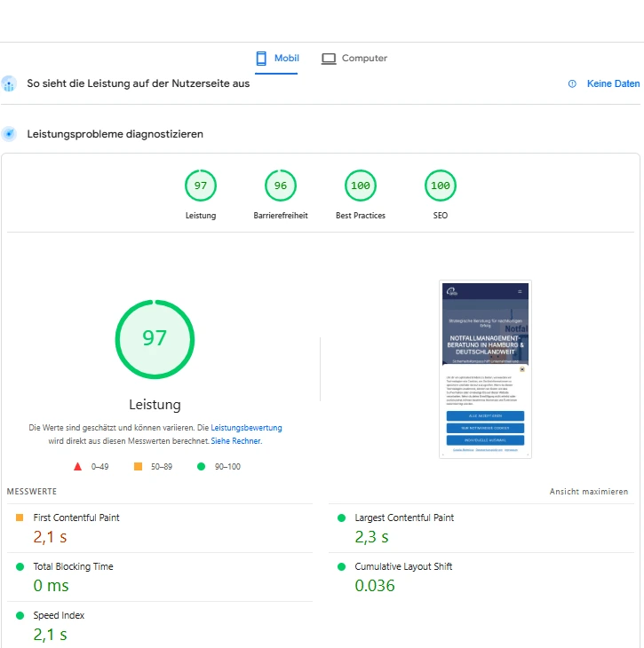Image resolution: width=644 pixels, height=648 pixels.
Task: Click the Barrierefreiheit label
Action: coord(281,216)
